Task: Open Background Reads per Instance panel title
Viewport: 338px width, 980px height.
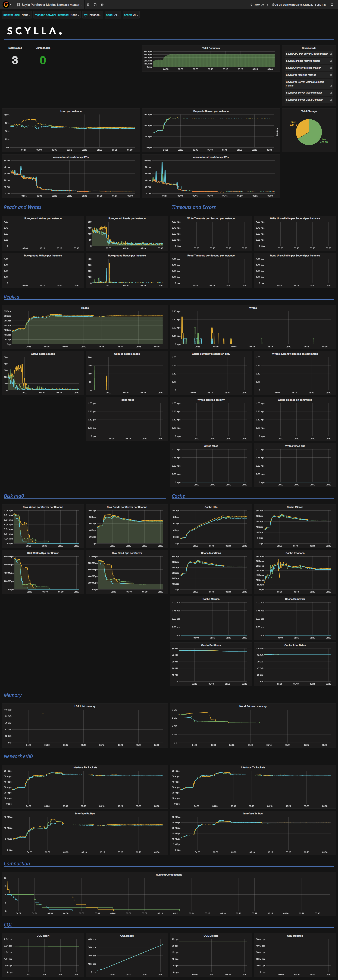Action: pos(127,256)
